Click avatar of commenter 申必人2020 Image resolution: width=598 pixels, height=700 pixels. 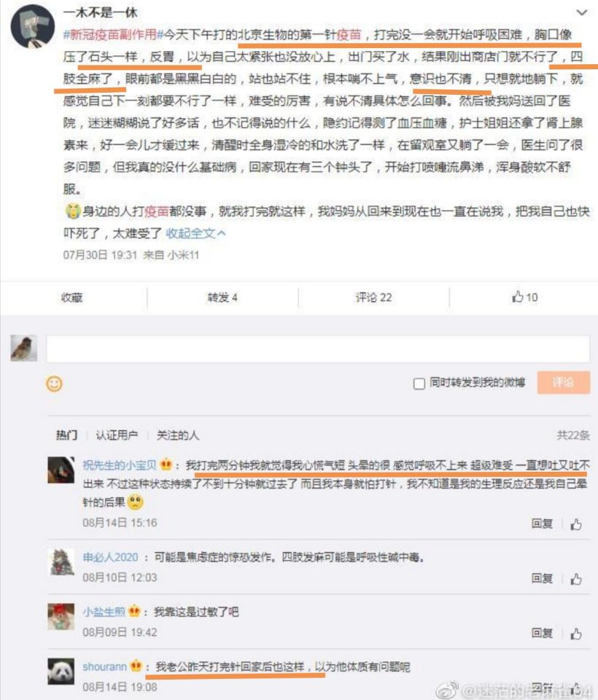click(x=61, y=561)
